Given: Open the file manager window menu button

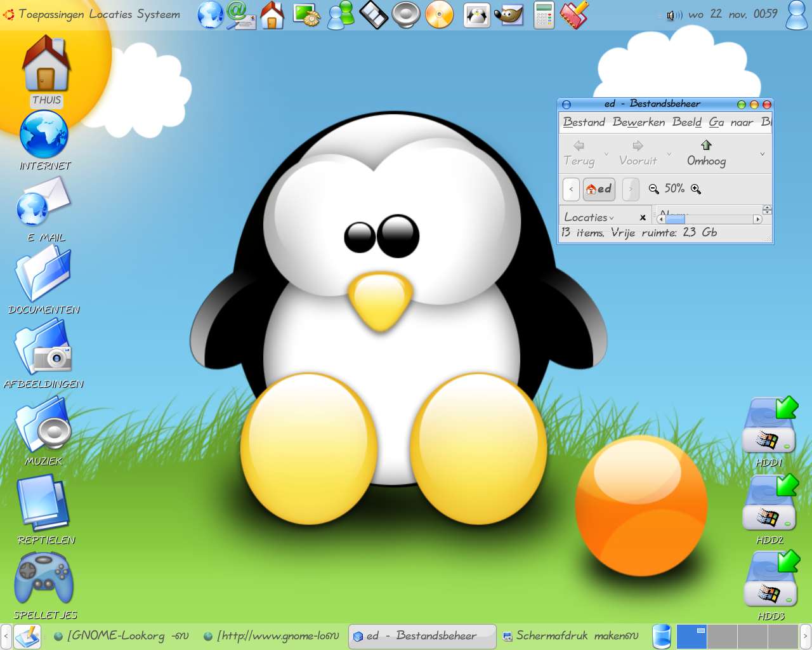Looking at the screenshot, I should (566, 104).
